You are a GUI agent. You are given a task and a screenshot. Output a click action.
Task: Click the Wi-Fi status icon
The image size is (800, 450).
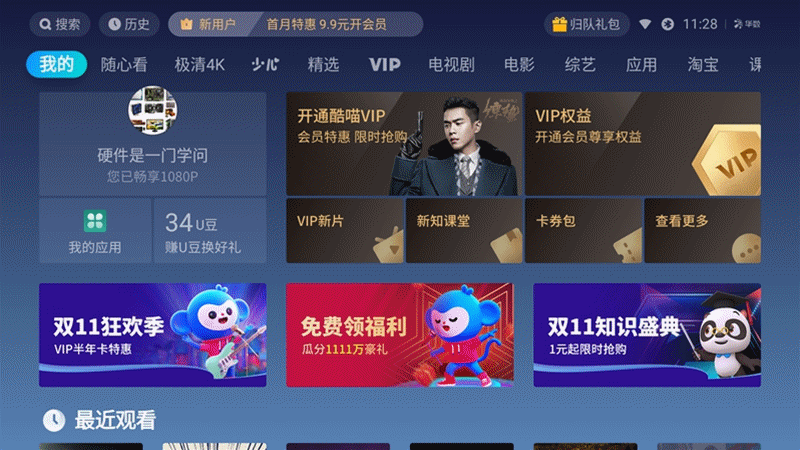tap(645, 24)
